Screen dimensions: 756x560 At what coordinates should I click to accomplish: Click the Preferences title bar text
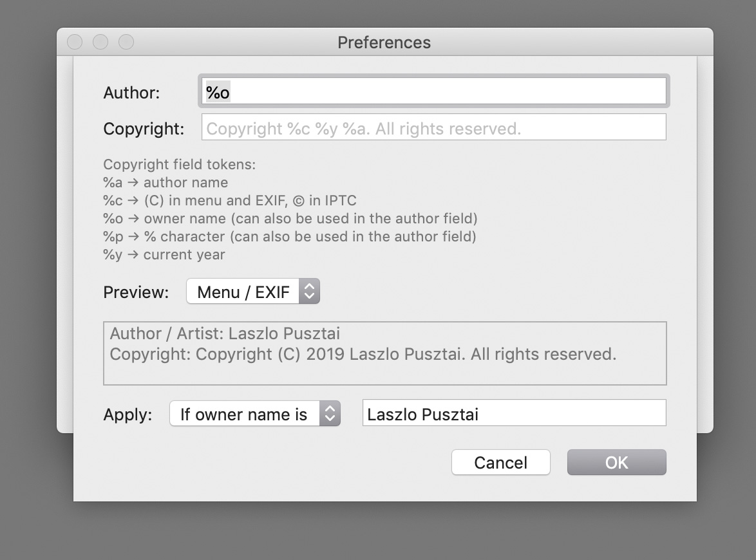[x=384, y=42]
